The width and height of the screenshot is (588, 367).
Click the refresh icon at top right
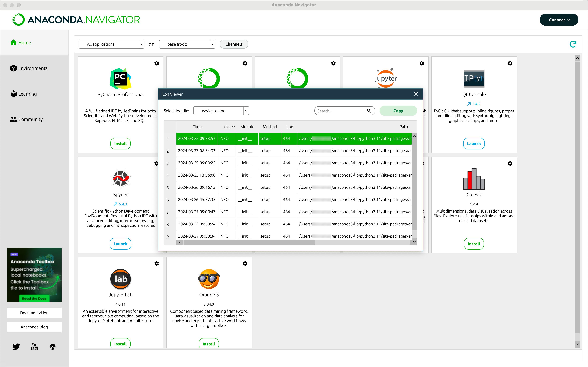[573, 44]
